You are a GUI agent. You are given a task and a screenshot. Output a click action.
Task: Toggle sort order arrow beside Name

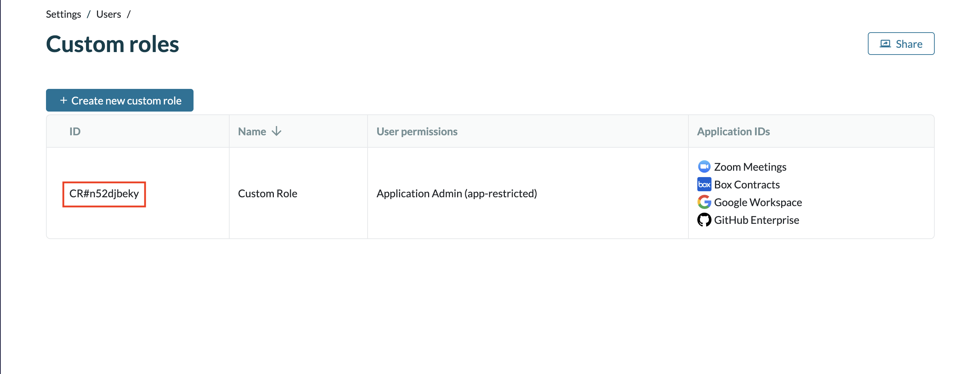tap(277, 131)
